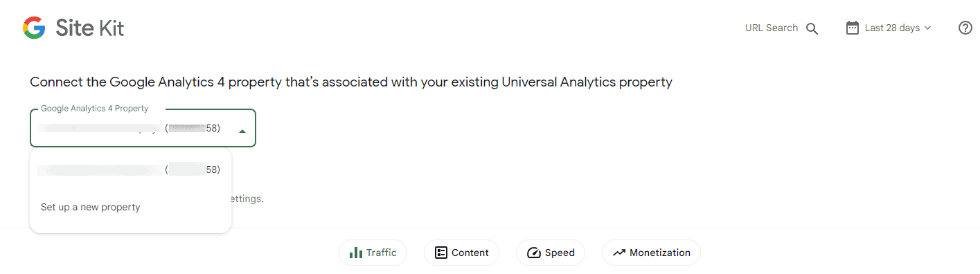This screenshot has width=980, height=274.
Task: Click the Google G logo
Action: coord(34,28)
